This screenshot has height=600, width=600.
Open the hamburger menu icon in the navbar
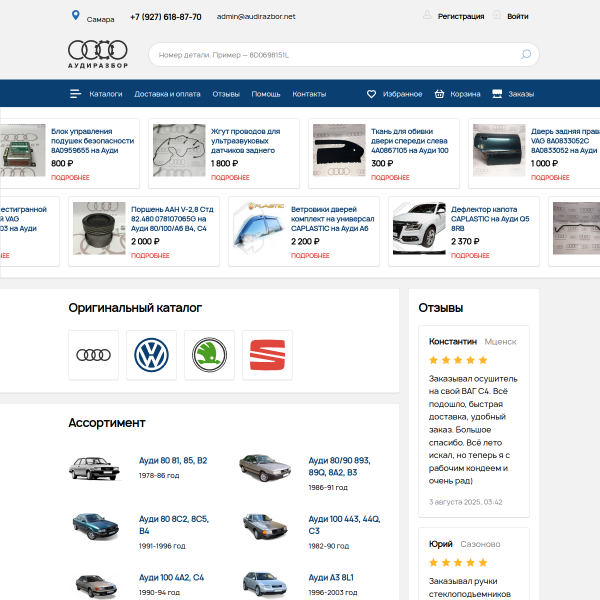pos(75,94)
